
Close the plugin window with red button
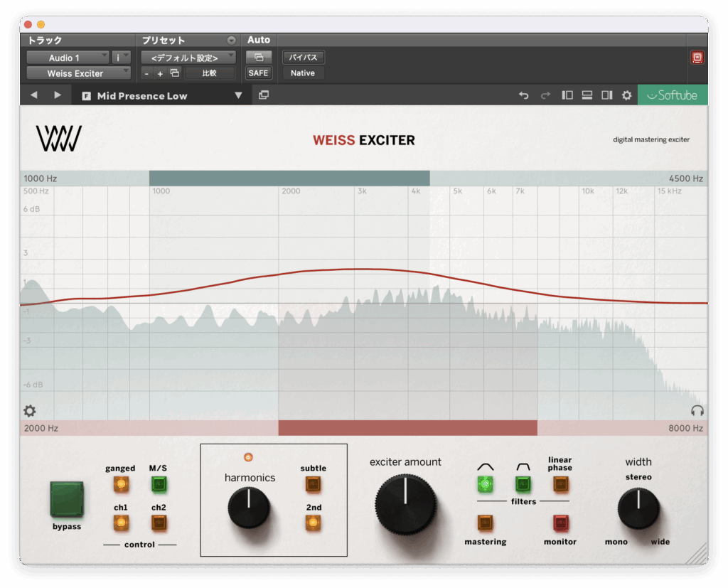pos(28,25)
